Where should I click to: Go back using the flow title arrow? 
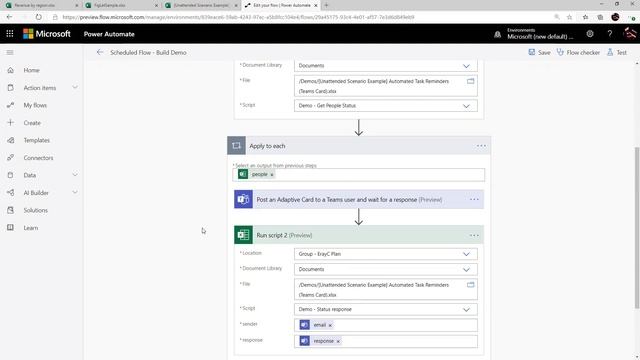pyautogui.click(x=100, y=52)
